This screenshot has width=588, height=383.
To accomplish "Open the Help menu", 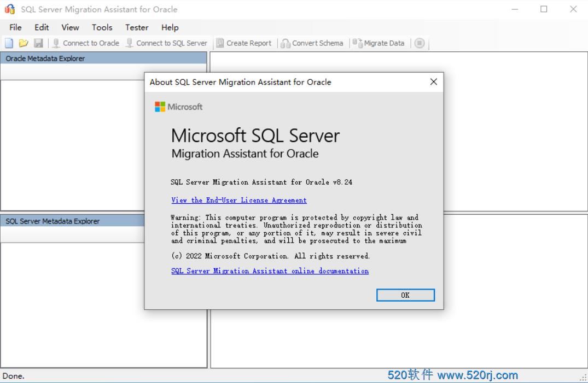I will [x=170, y=27].
